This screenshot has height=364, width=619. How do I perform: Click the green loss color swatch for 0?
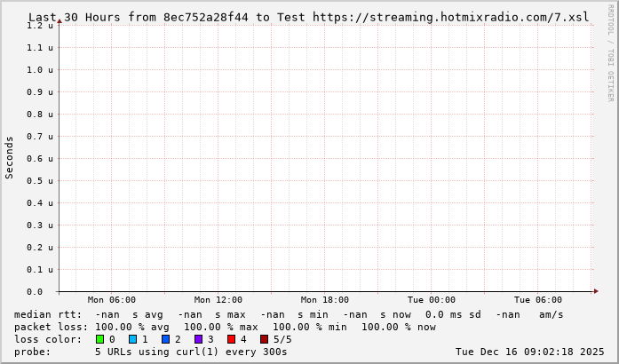click(100, 339)
